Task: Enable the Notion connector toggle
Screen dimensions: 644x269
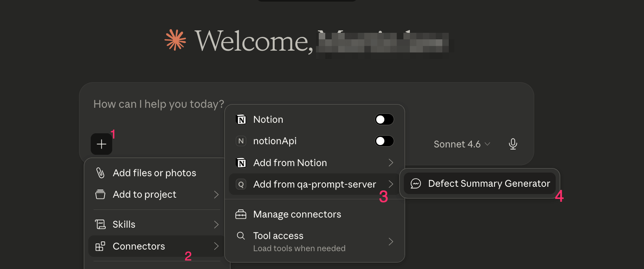Action: click(x=384, y=120)
